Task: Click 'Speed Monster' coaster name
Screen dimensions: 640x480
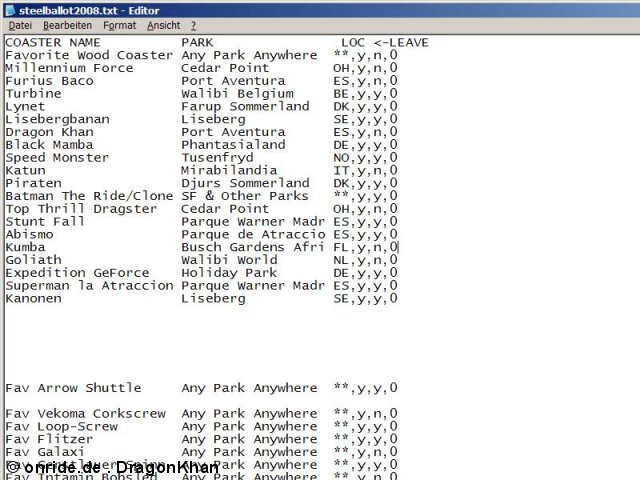Action: [x=57, y=158]
